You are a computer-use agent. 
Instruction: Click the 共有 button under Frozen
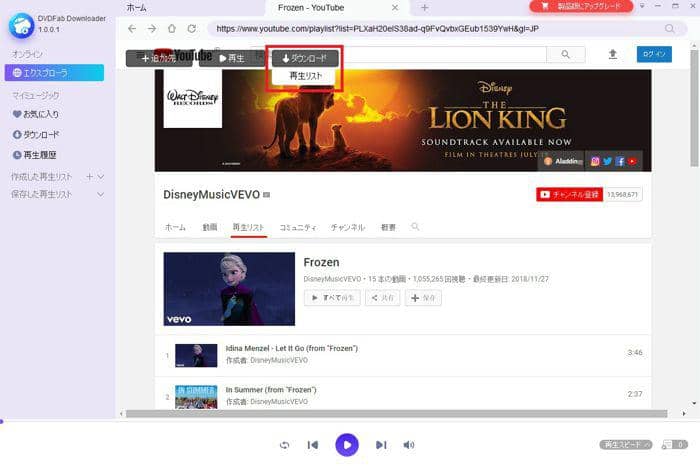coord(383,298)
